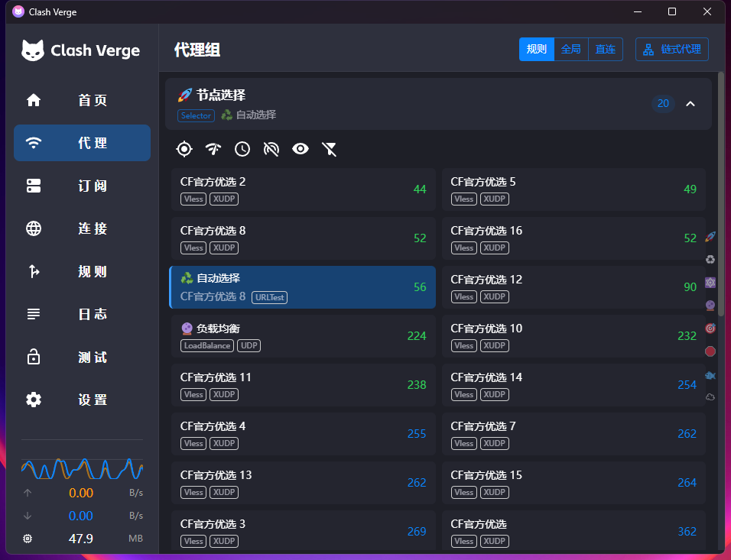Viewport: 731px width, 560px height.
Task: Run the latency speed test icon
Action: (213, 149)
